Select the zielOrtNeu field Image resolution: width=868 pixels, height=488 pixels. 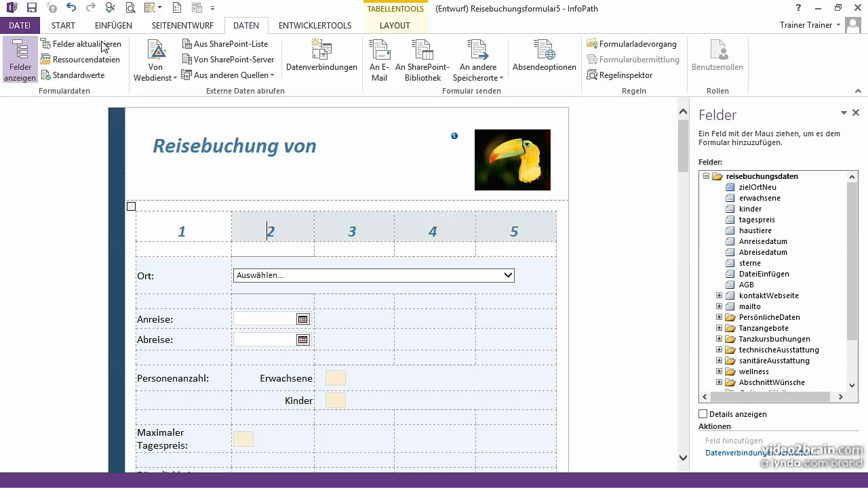click(x=757, y=187)
